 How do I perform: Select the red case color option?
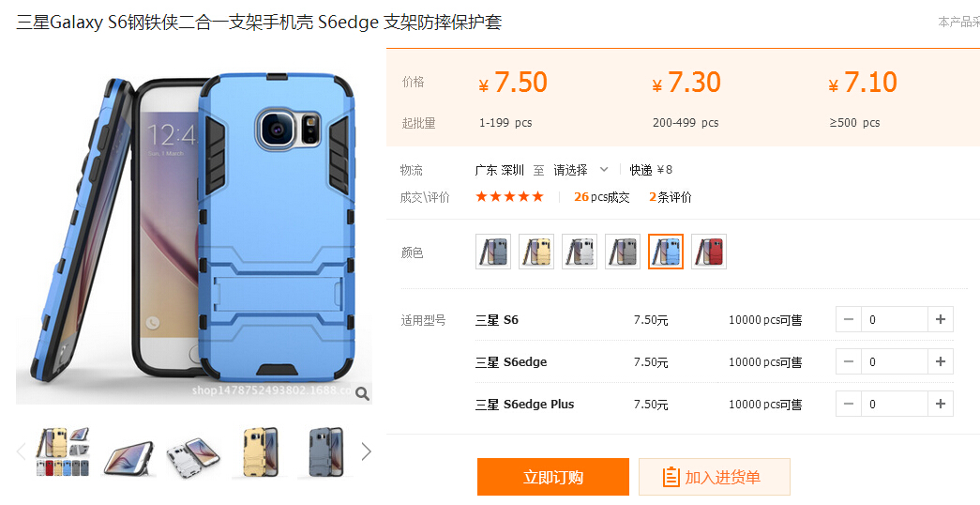click(x=709, y=252)
